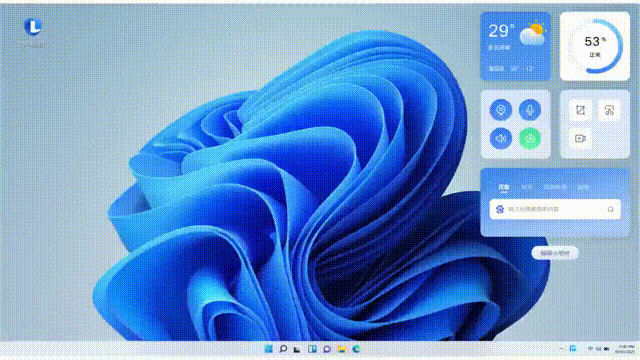This screenshot has width=640, height=360.
Task: Toggle the green eye-care mode button
Action: [530, 138]
